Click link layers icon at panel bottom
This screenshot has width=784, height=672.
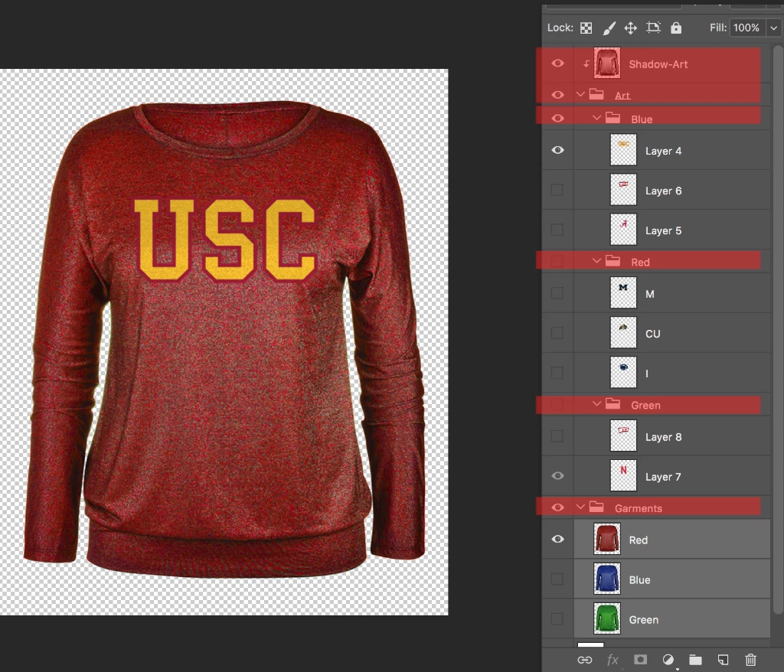[584, 660]
